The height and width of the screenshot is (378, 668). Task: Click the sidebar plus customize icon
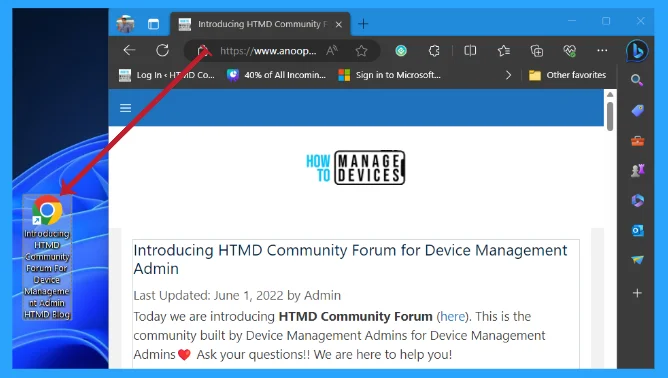(x=637, y=293)
